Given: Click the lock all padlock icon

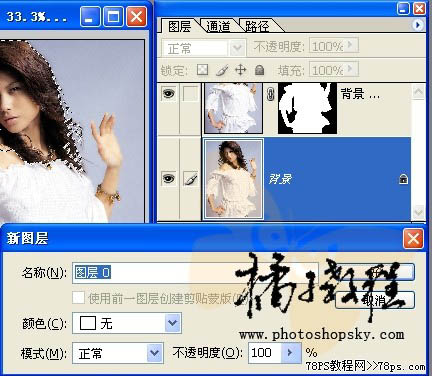Looking at the screenshot, I should tap(259, 70).
